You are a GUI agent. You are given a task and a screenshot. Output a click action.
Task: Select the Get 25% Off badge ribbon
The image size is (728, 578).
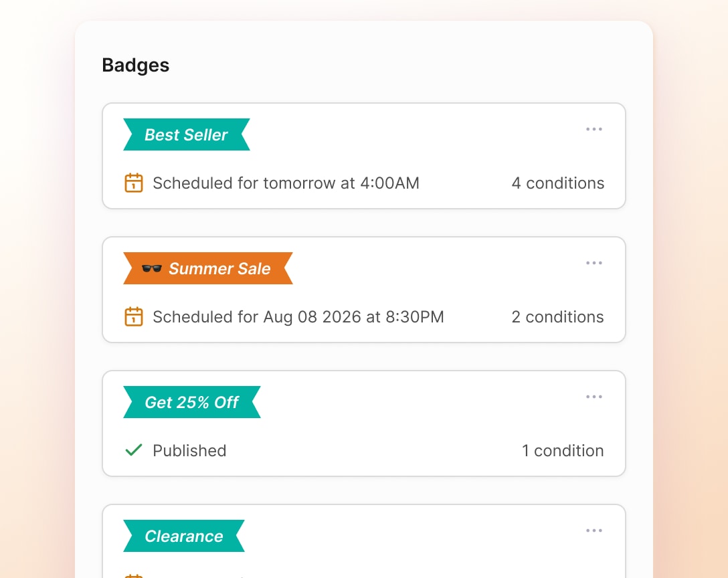pos(191,402)
